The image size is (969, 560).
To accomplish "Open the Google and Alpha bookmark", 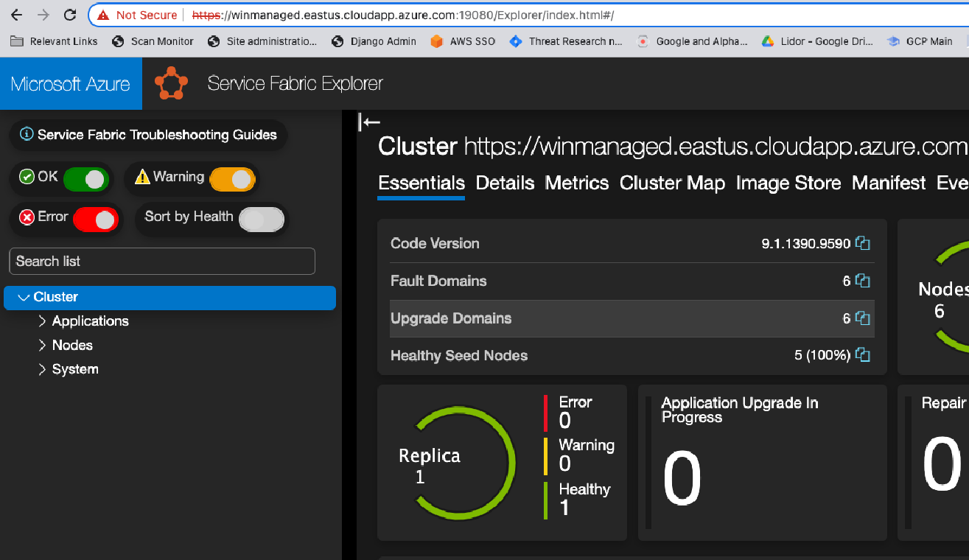I will coord(693,41).
